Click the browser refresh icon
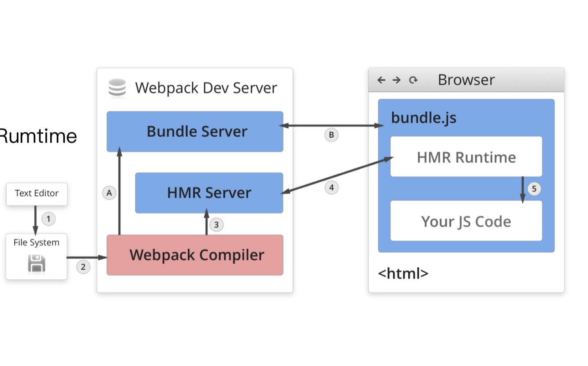 (x=413, y=80)
